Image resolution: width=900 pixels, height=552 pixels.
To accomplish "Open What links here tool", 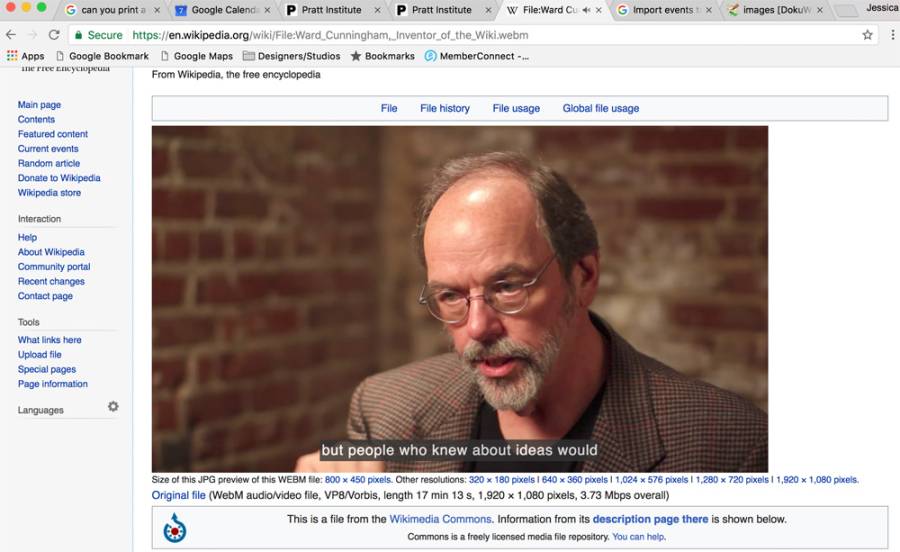I will 49,340.
